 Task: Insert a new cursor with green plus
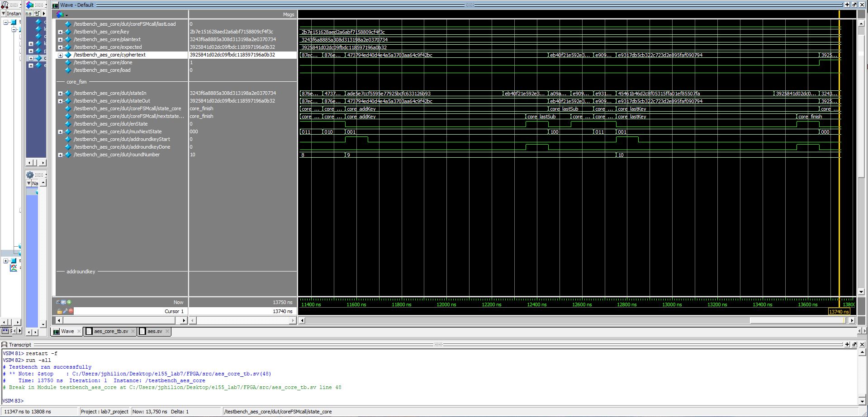click(69, 302)
